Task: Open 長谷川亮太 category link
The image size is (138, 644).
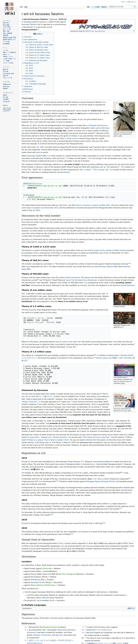Action: 6,87
